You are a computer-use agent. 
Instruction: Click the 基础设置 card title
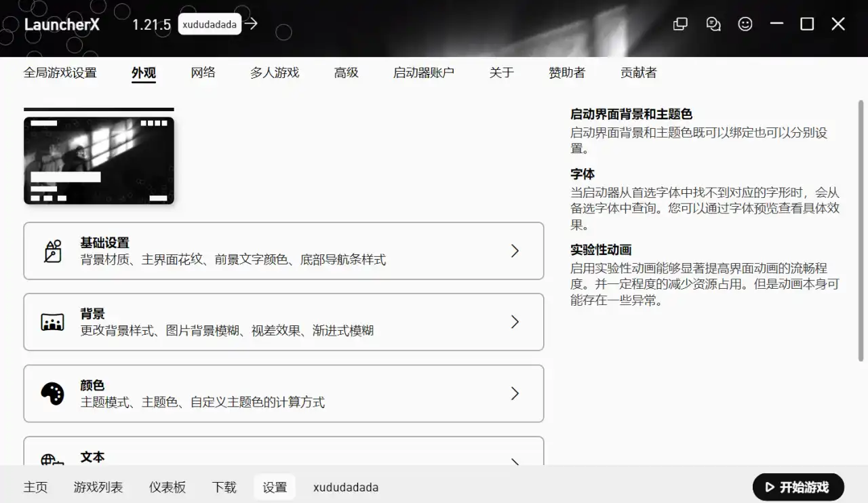click(104, 243)
